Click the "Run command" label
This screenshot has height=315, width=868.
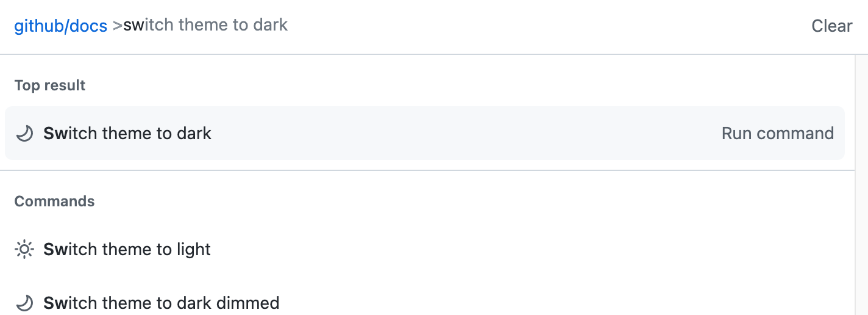pos(777,134)
